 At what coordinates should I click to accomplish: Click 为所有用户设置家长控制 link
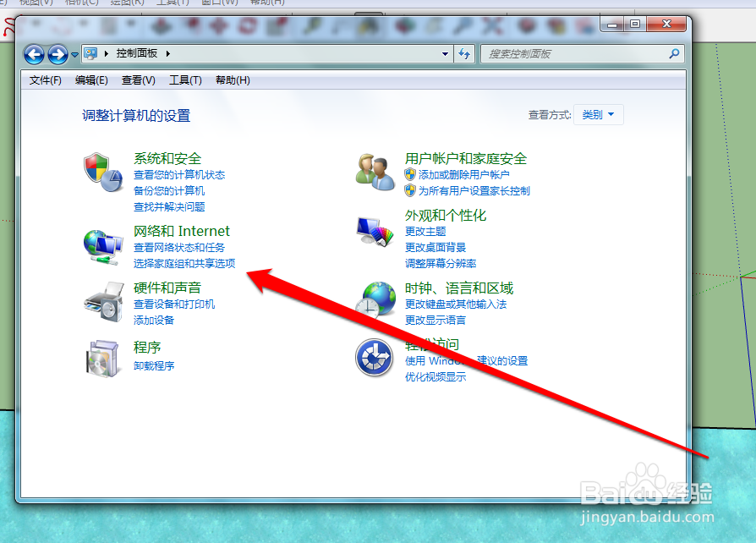click(x=474, y=191)
